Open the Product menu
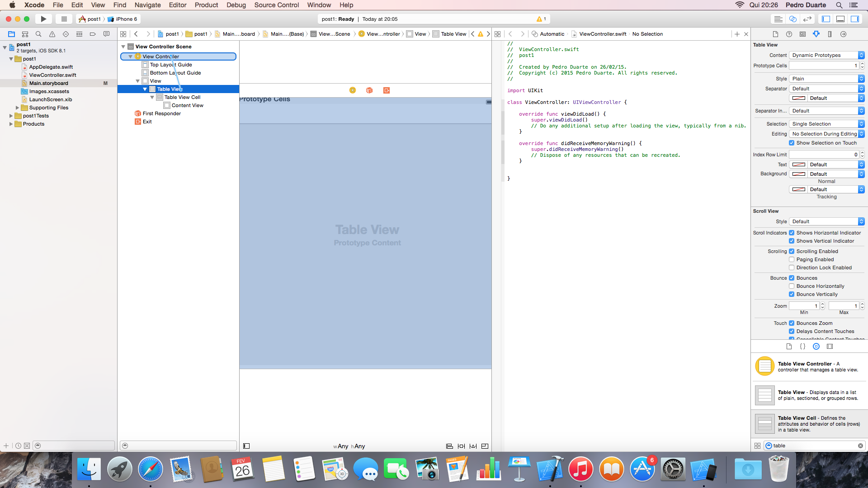The image size is (868, 488). pyautogui.click(x=206, y=5)
